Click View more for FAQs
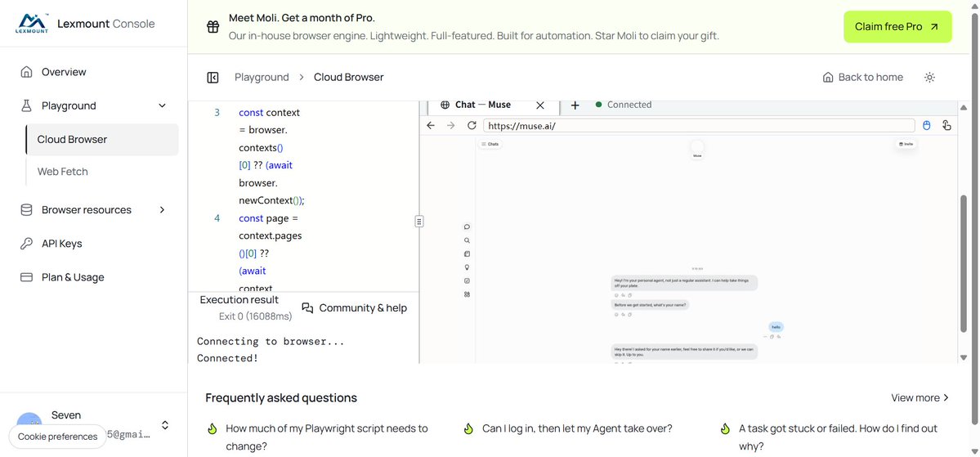Screen dimensions: 980x457 pyautogui.click(x=920, y=397)
